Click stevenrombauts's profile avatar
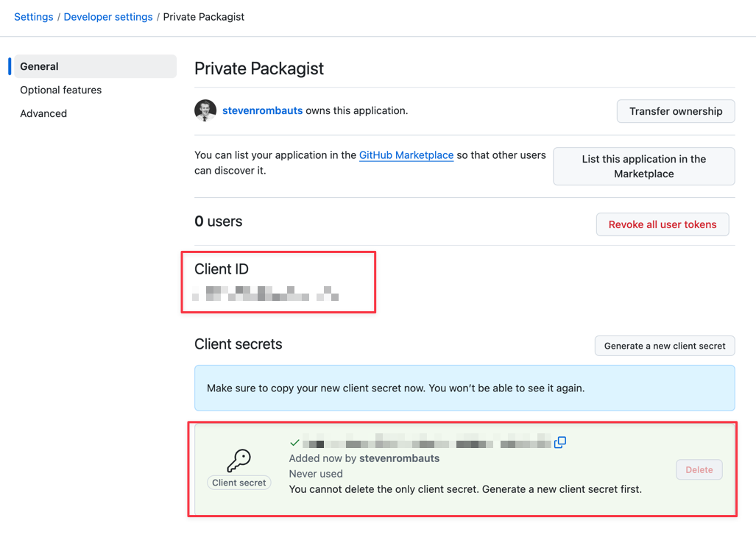Screen dimensions: 756x540 pyautogui.click(x=205, y=111)
